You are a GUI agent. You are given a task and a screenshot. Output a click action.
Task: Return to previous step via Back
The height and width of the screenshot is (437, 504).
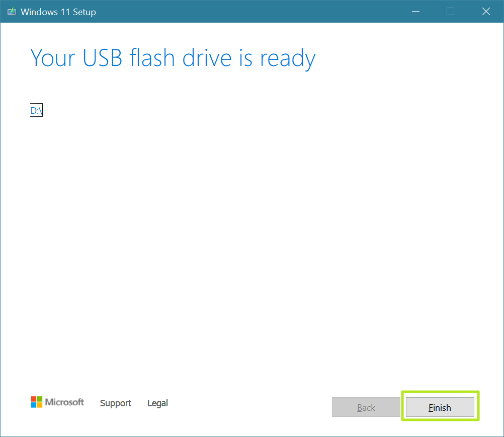[x=366, y=407]
